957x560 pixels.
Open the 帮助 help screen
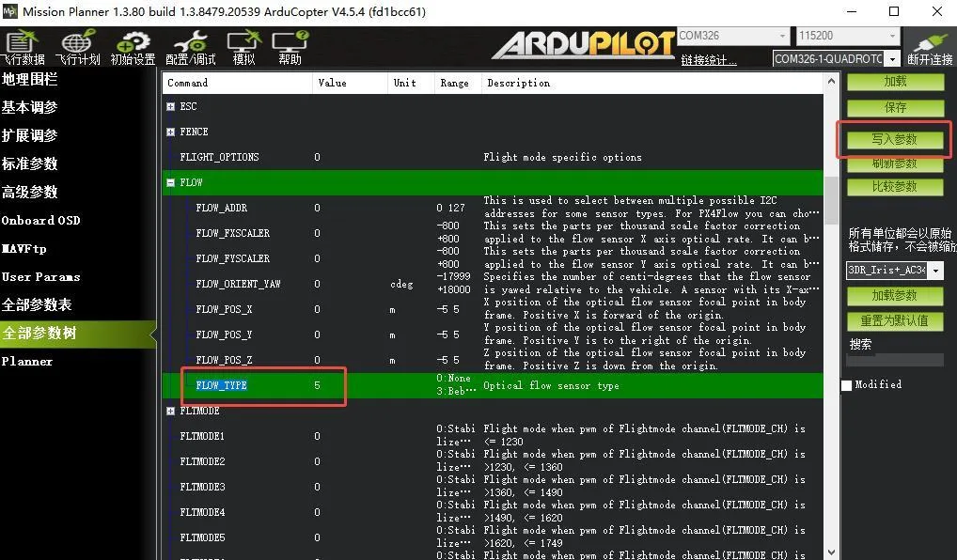(x=290, y=48)
